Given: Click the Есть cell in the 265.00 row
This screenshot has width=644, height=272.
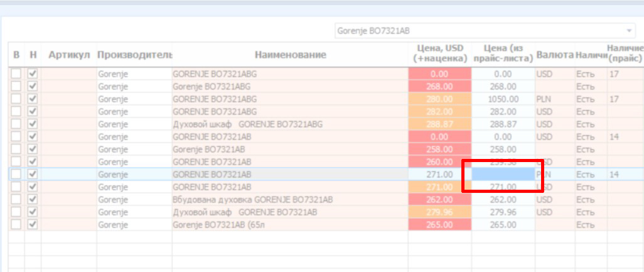Looking at the screenshot, I should tap(591, 225).
